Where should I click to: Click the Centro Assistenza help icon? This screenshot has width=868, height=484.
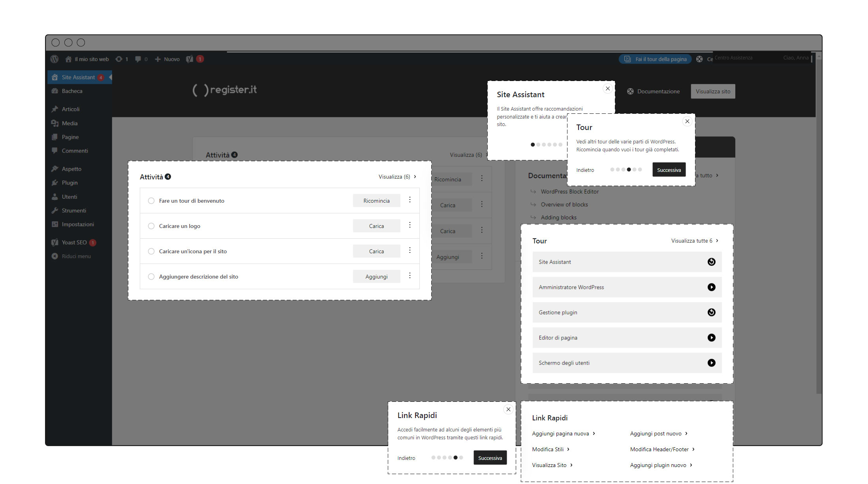click(699, 59)
